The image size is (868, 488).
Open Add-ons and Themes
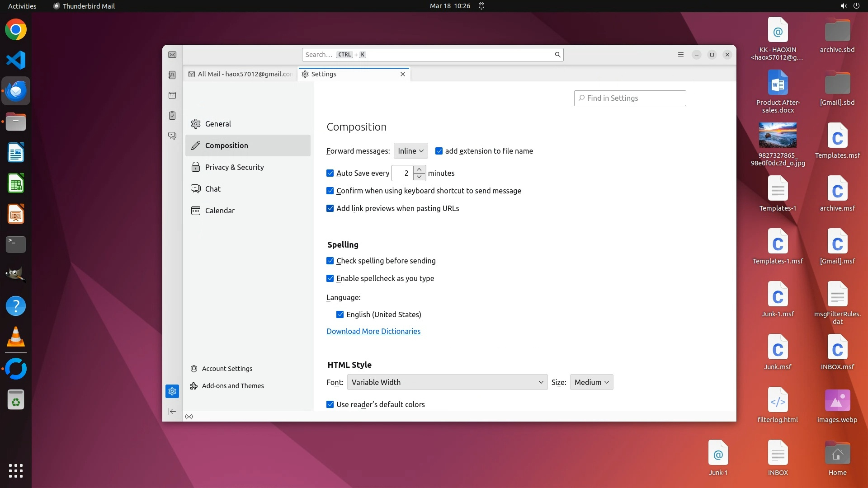click(x=232, y=386)
